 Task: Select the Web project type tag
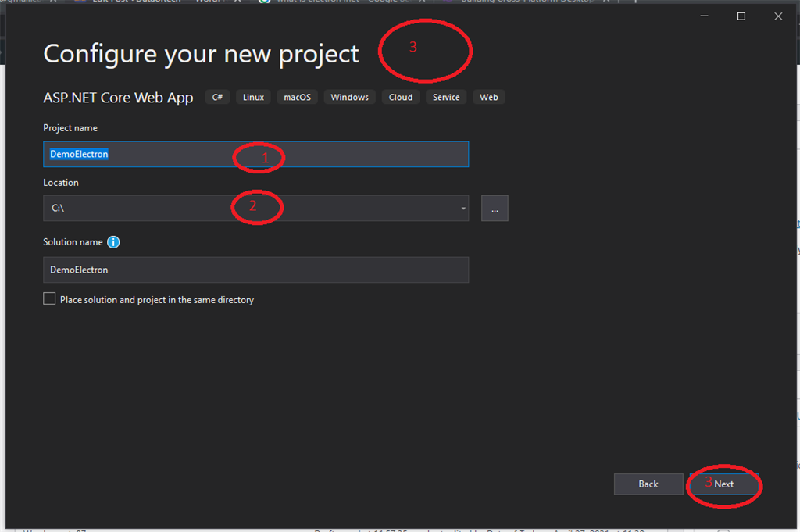coord(489,97)
